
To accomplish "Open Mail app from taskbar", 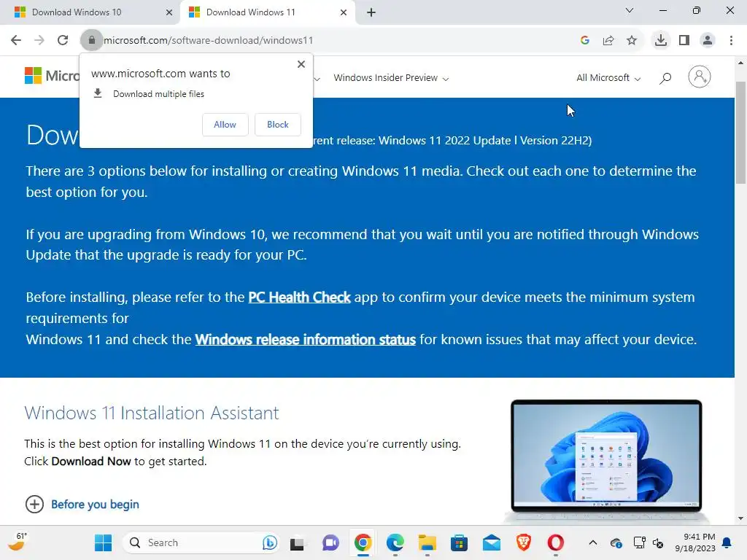I will click(x=492, y=542).
